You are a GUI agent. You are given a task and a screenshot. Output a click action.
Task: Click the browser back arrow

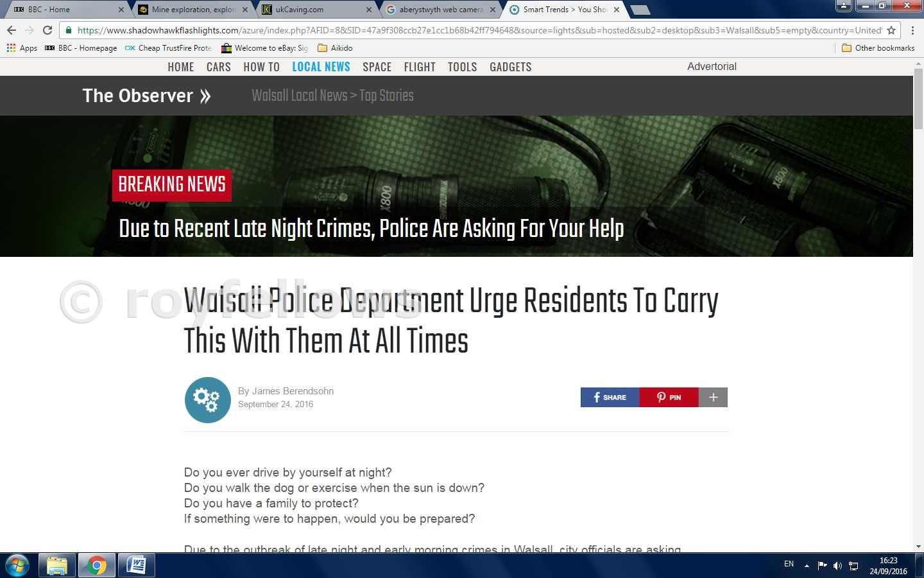11,30
